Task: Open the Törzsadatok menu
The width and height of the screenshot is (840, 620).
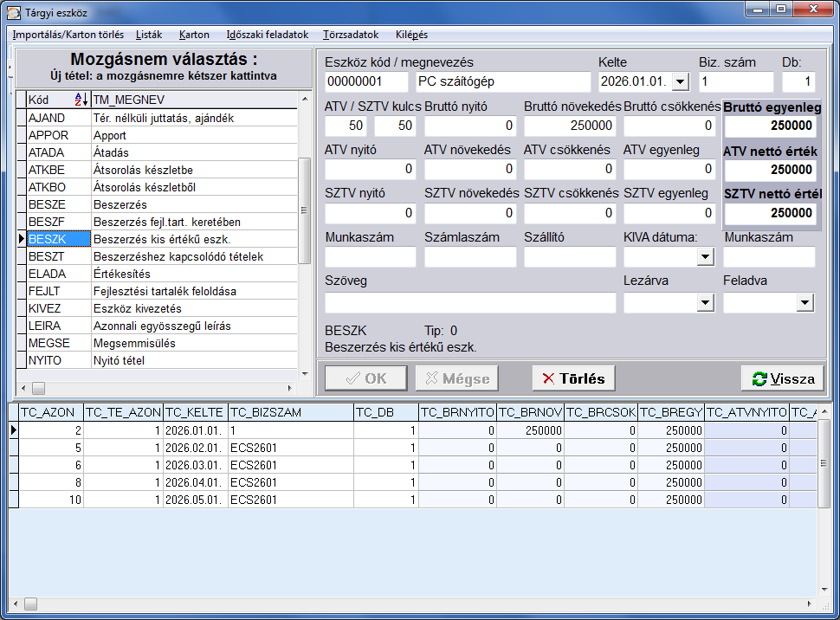Action: tap(351, 35)
